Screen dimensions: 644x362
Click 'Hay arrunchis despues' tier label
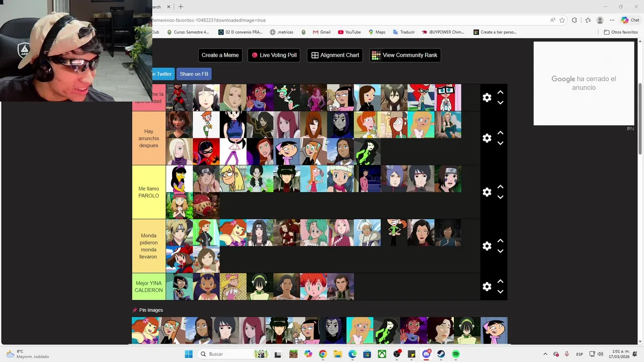(x=148, y=138)
